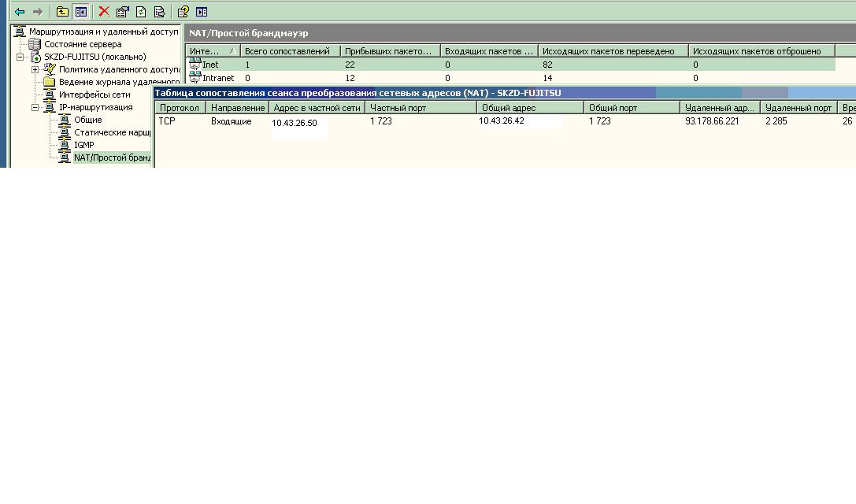The height and width of the screenshot is (504, 856).
Task: Click Intranet outgoing translated value 14
Action: pyautogui.click(x=547, y=78)
